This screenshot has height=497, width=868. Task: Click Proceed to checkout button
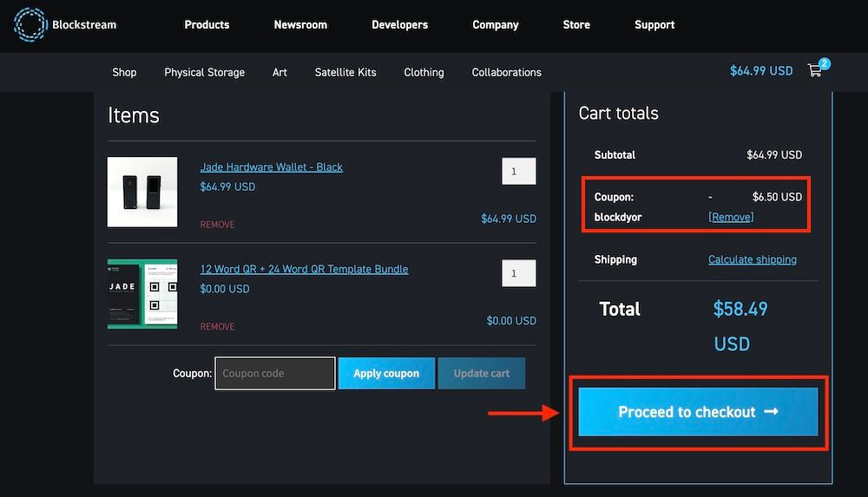coord(698,412)
